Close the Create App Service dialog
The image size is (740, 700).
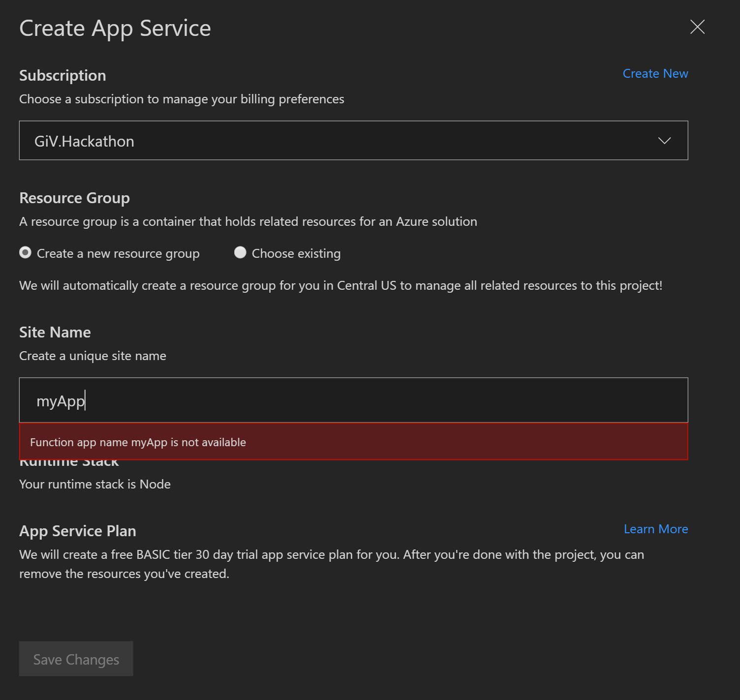tap(697, 28)
